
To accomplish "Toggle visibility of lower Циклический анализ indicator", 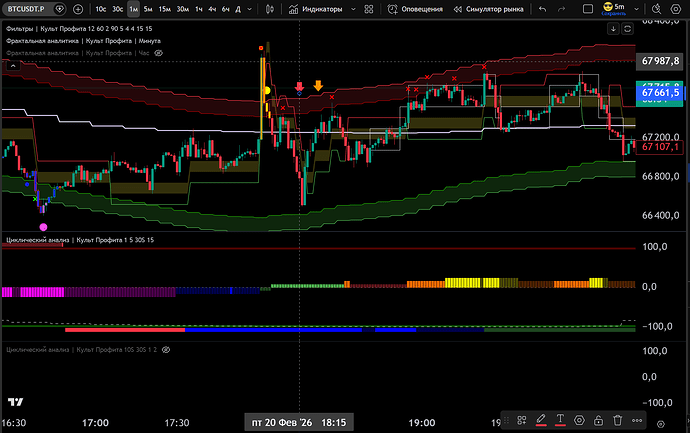I will [166, 350].
